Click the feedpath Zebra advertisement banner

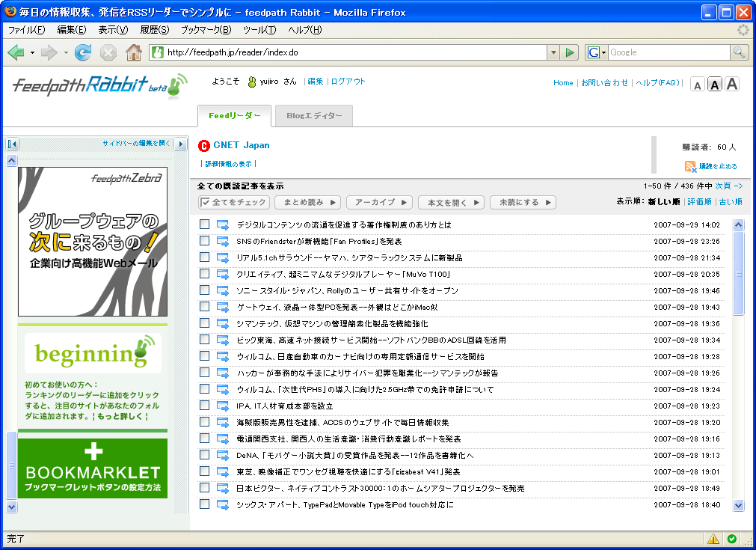(93, 242)
